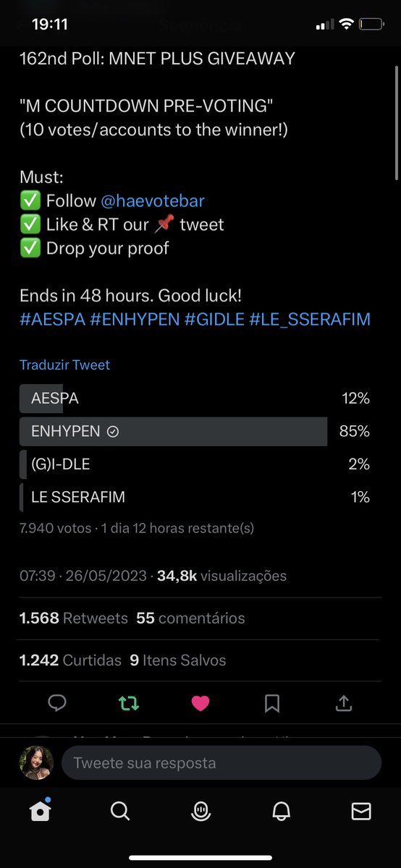
Task: Toggle the green retweet icon
Action: tap(129, 703)
